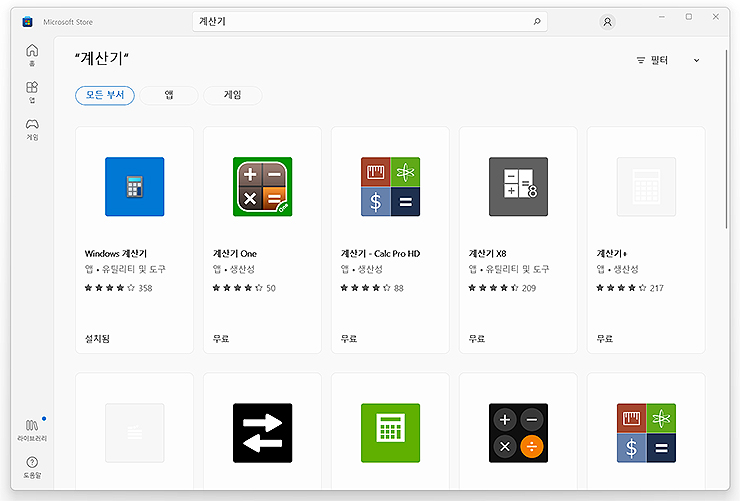Click 앱 • 유틸리티 및 도구 under 계산기 X8
This screenshot has height=501, width=740.
pos(509,269)
